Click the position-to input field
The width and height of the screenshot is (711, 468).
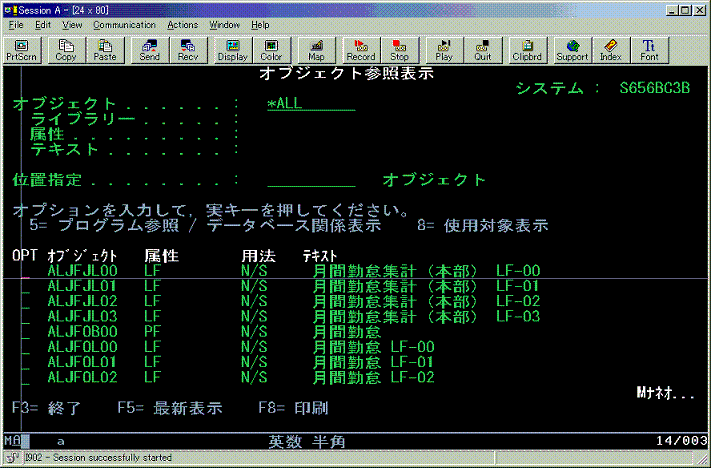311,180
